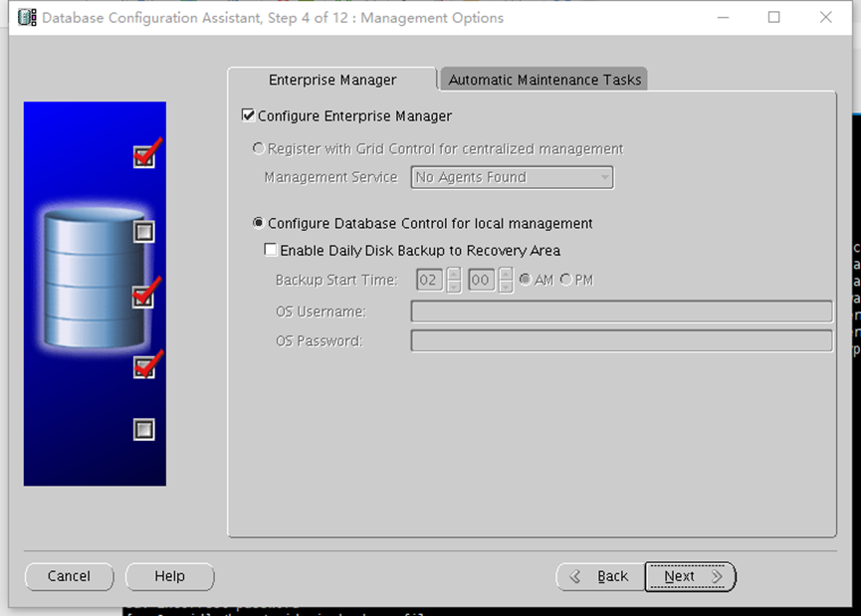Screen dimensions: 861x616
Task: Click the Cancel button
Action: [x=70, y=576]
